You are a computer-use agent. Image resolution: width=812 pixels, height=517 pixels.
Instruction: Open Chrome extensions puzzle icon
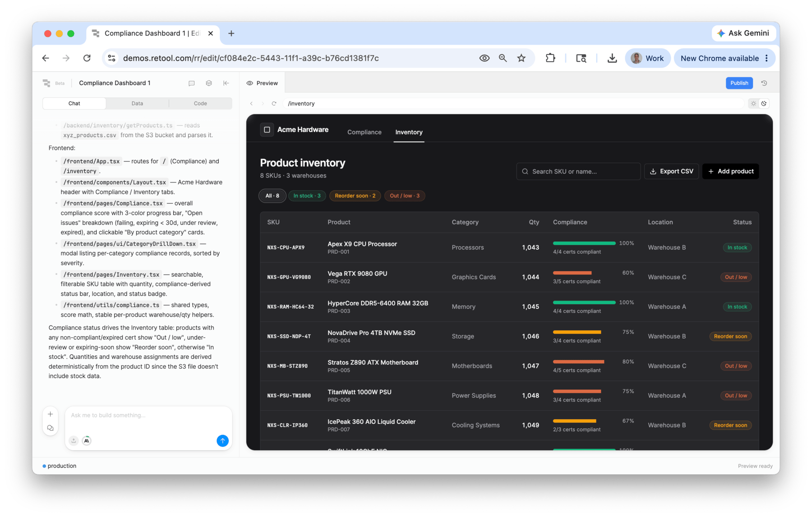[x=550, y=58]
